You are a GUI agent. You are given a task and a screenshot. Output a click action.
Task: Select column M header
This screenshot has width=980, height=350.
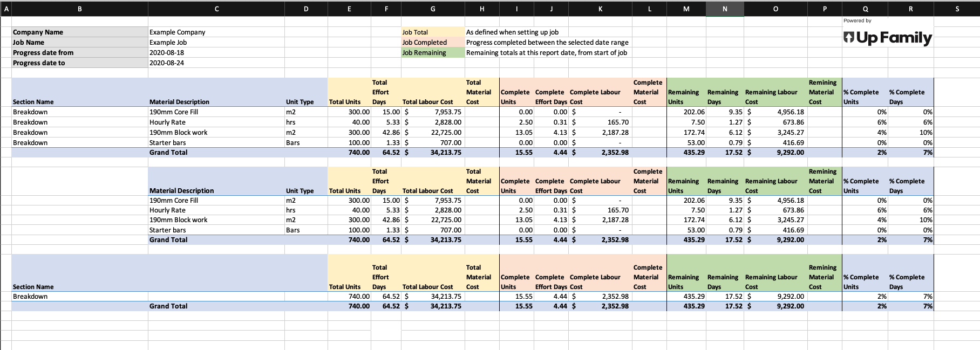[686, 9]
